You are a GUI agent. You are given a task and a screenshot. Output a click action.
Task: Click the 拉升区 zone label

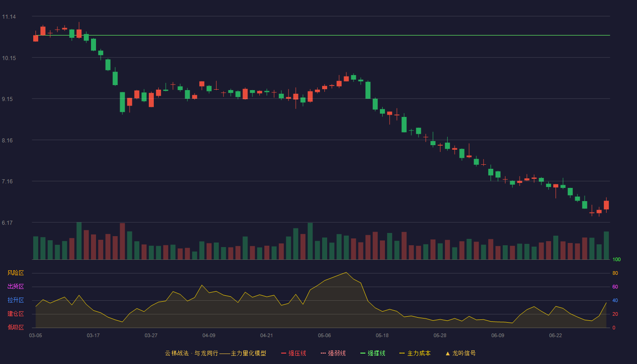click(16, 300)
